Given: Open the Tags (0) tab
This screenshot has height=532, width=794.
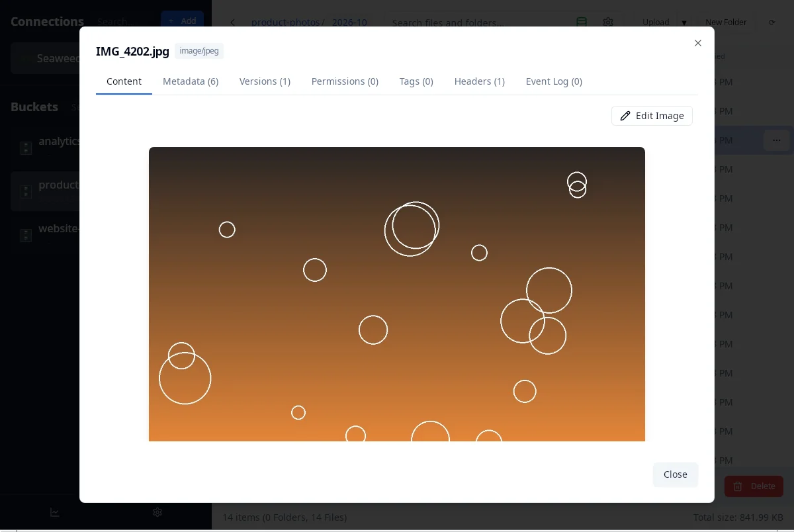Looking at the screenshot, I should (x=416, y=81).
